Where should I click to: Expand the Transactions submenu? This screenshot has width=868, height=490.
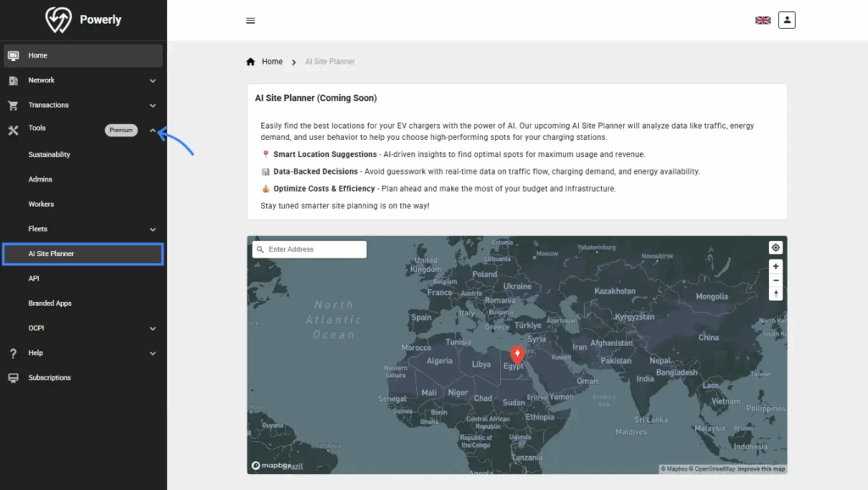153,105
